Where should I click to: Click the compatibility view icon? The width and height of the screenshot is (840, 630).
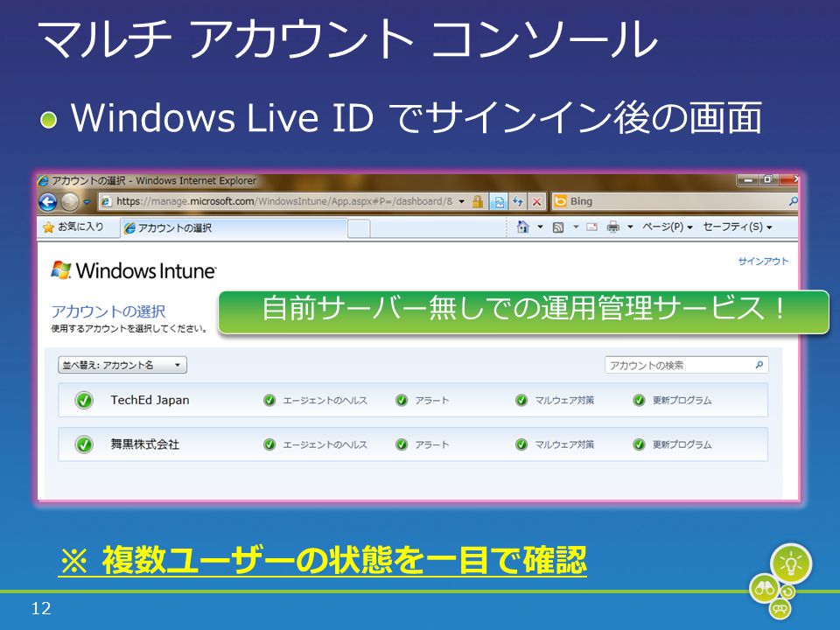click(499, 201)
